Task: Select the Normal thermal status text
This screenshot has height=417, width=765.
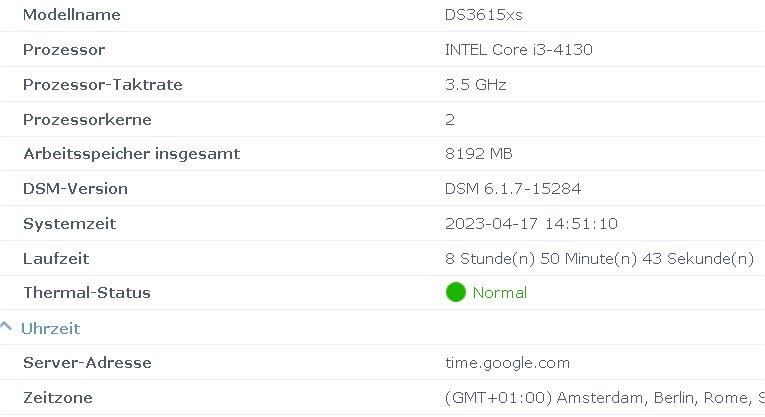Action: pyautogui.click(x=500, y=293)
